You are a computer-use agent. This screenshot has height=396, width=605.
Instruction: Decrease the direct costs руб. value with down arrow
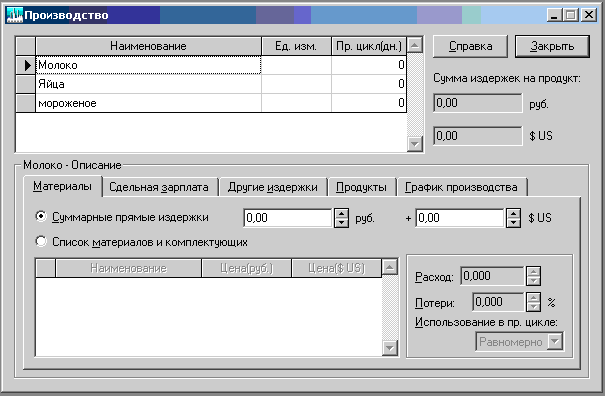tap(341, 223)
